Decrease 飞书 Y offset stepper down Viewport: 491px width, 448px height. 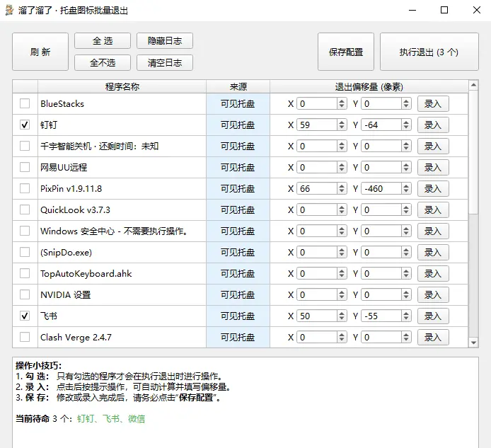point(406,319)
